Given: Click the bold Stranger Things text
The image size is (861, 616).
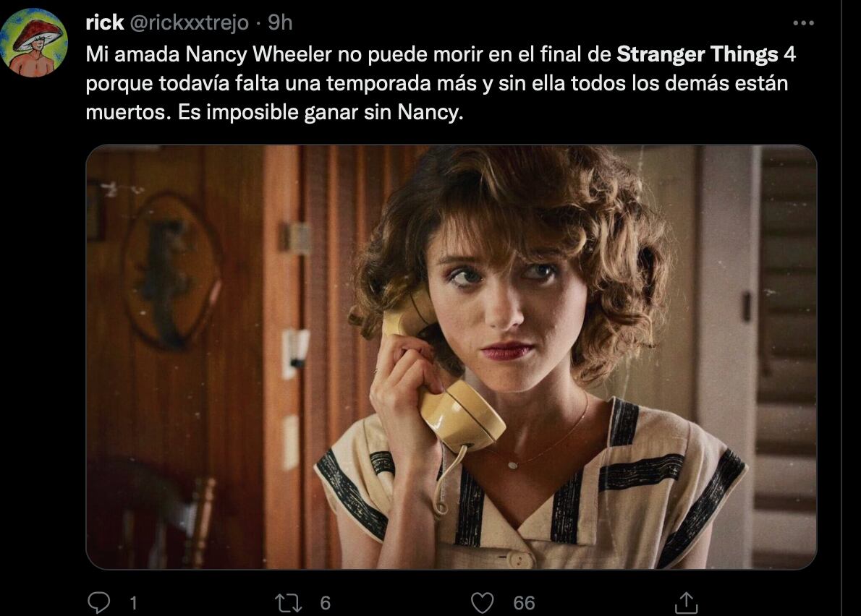Looking at the screenshot, I should [x=697, y=54].
